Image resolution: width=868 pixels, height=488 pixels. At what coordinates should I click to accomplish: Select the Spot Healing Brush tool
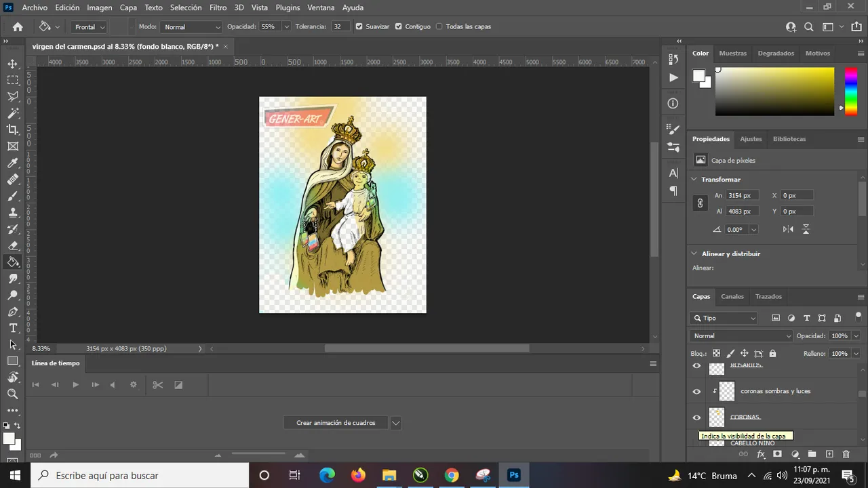coord(13,180)
